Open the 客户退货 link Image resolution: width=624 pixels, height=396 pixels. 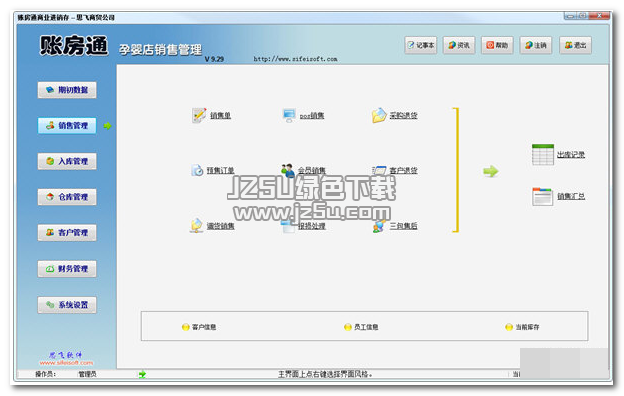pyautogui.click(x=403, y=170)
